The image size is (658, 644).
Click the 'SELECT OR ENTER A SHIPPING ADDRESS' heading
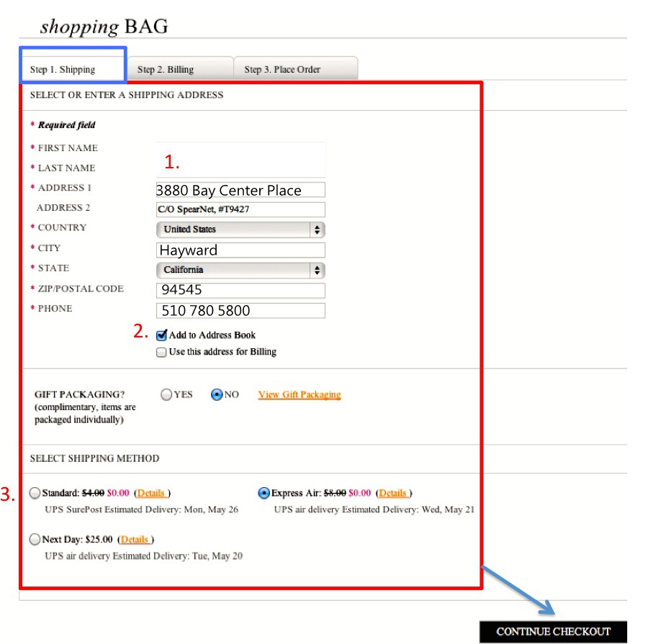coord(127,95)
